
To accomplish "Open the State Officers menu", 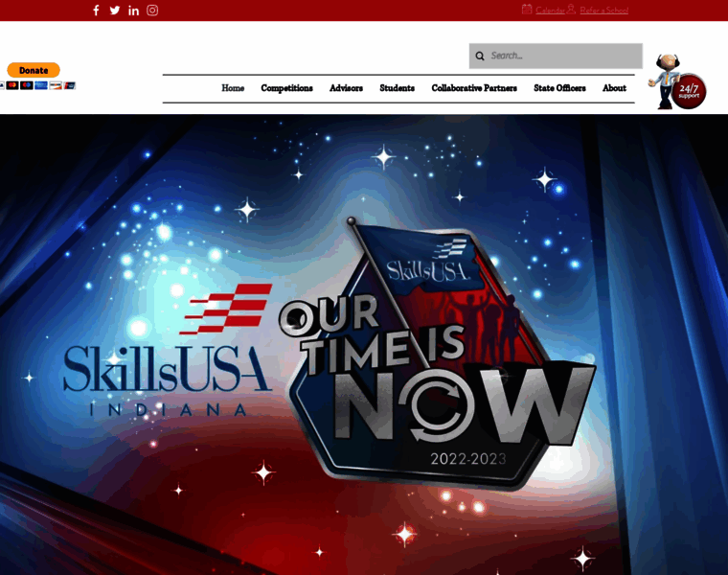I will (x=559, y=88).
